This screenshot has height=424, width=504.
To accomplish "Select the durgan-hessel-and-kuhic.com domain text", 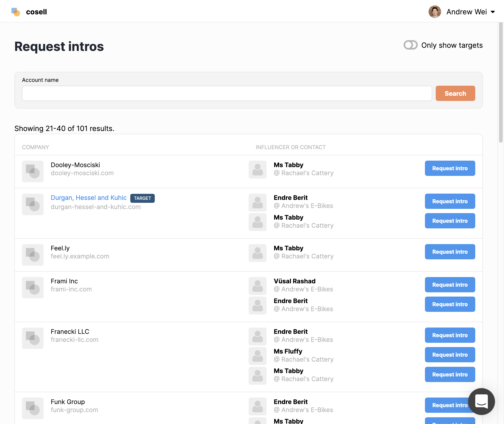I will coord(95,207).
